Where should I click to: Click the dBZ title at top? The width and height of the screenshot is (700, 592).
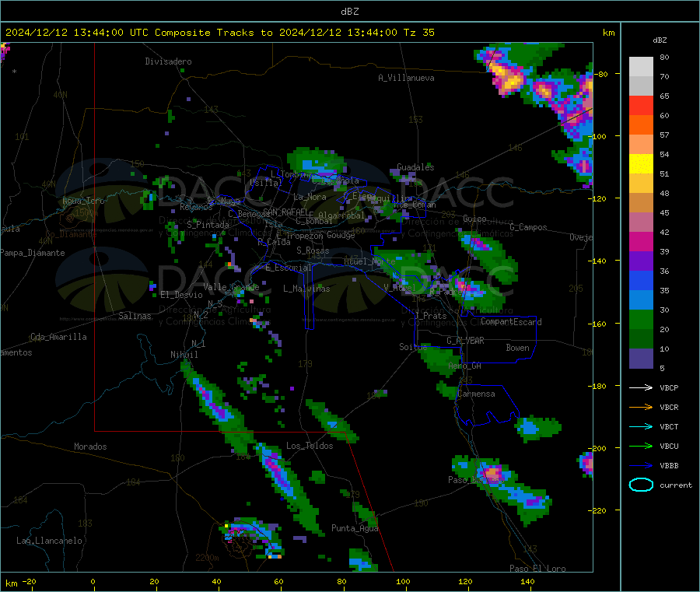pos(349,12)
